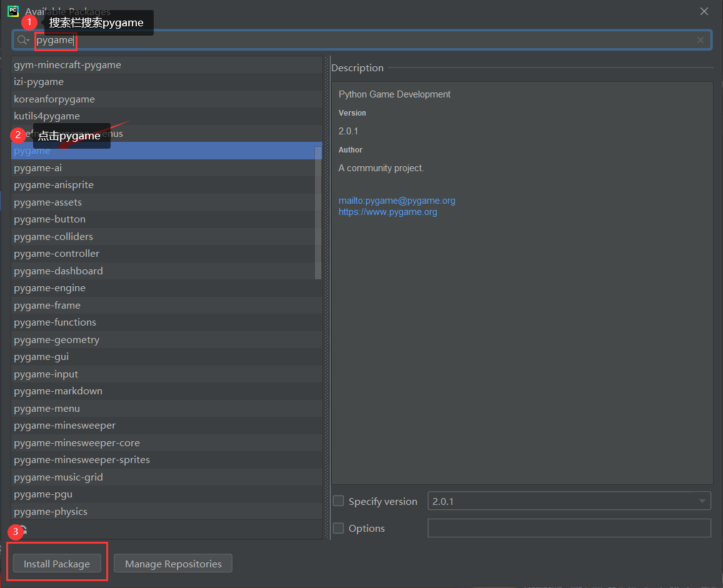
Task: Select pygame-engine package
Action: tap(166, 288)
